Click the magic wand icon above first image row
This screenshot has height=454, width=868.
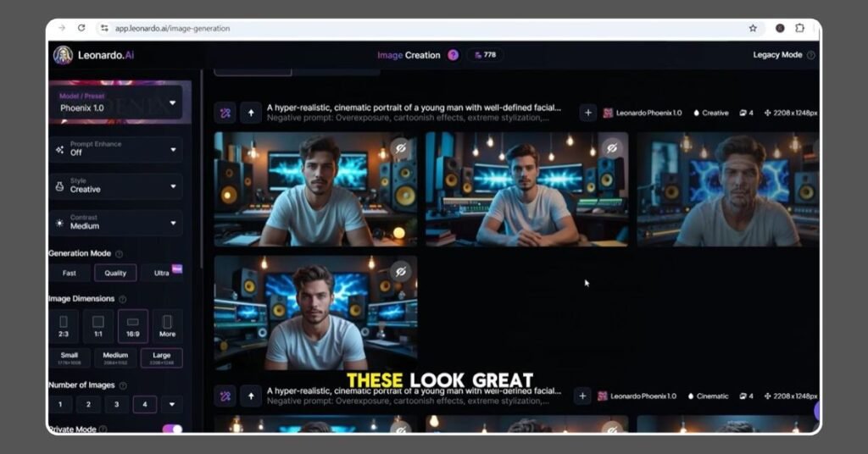point(225,113)
